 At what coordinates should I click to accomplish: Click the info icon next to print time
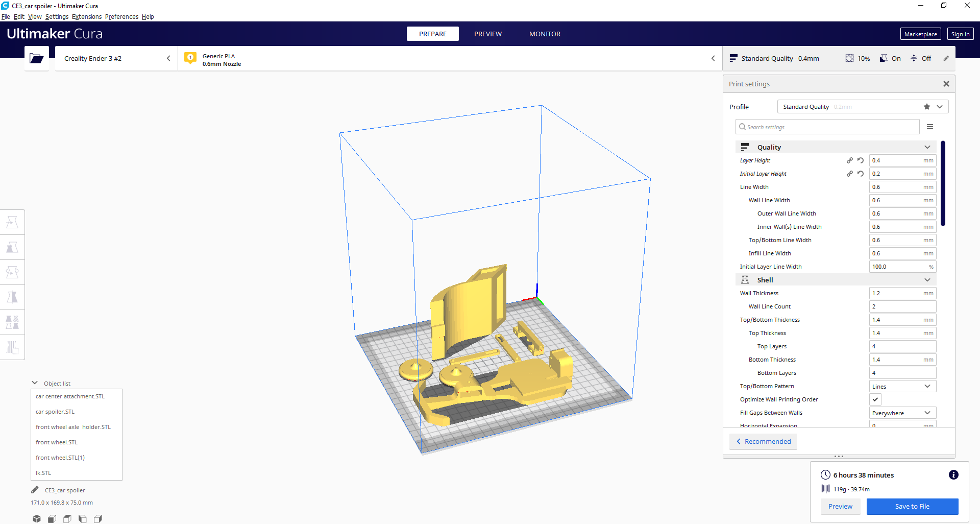pos(953,475)
